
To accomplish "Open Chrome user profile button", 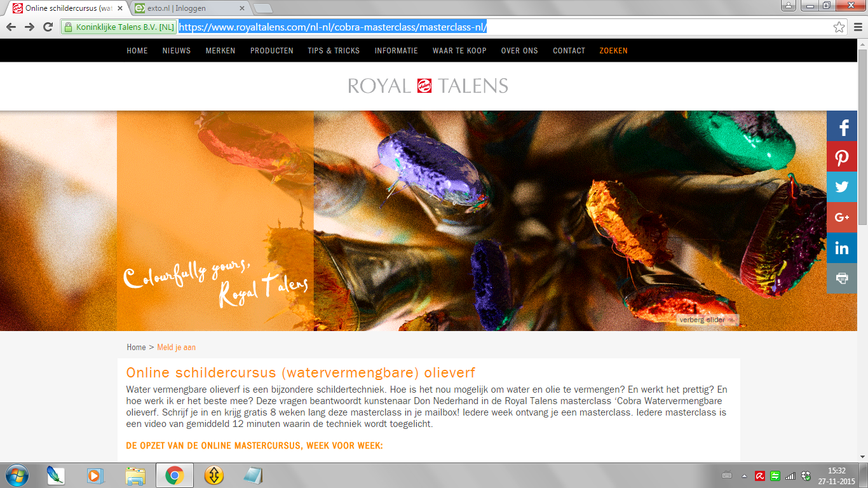I will pyautogui.click(x=789, y=5).
